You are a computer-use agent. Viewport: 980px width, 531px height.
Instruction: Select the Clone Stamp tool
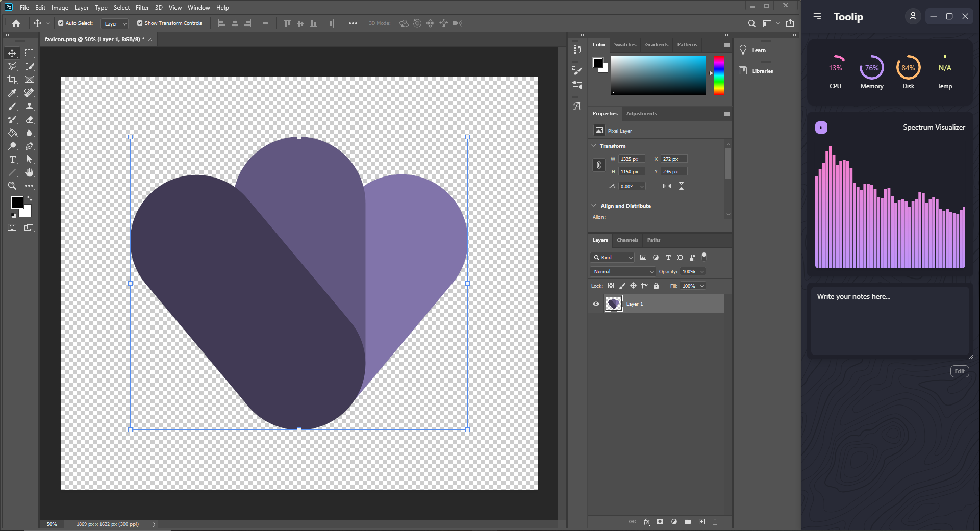click(x=30, y=106)
